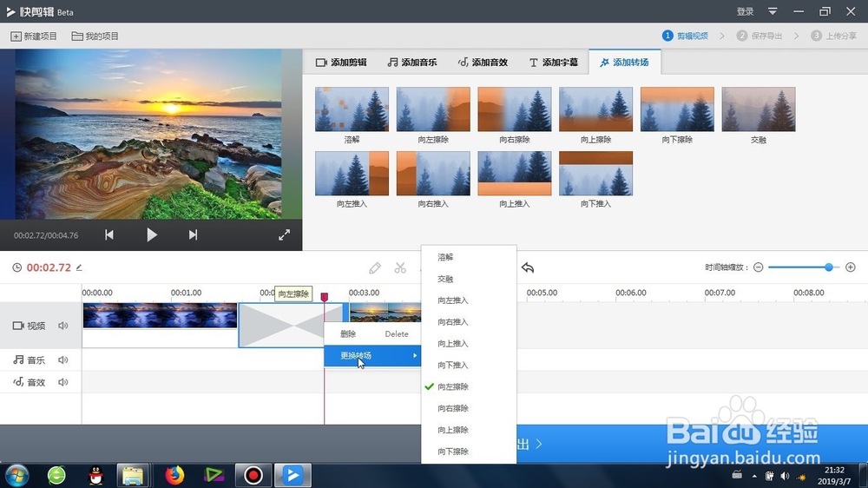
Task: Choose the 向左推入 transition thumbnail
Action: click(352, 174)
